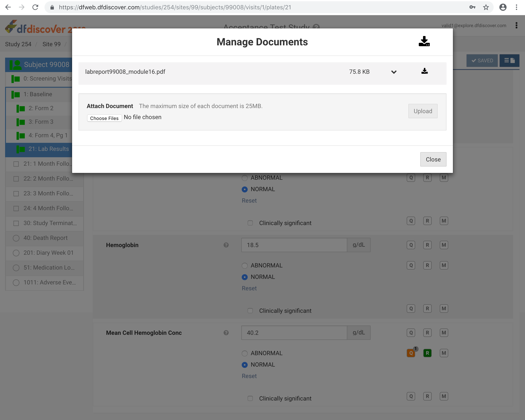525x420 pixels.
Task: Open 201: Diary Week 01 plate
Action: click(x=48, y=253)
